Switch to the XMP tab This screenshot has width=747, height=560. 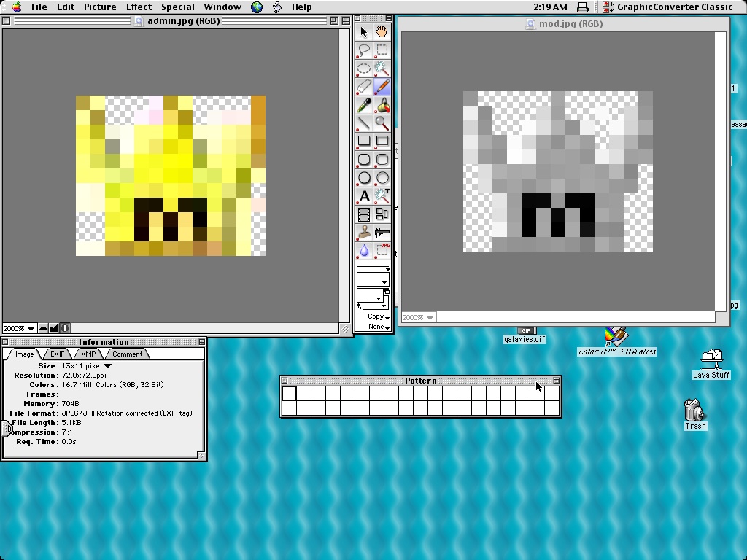pyautogui.click(x=88, y=354)
